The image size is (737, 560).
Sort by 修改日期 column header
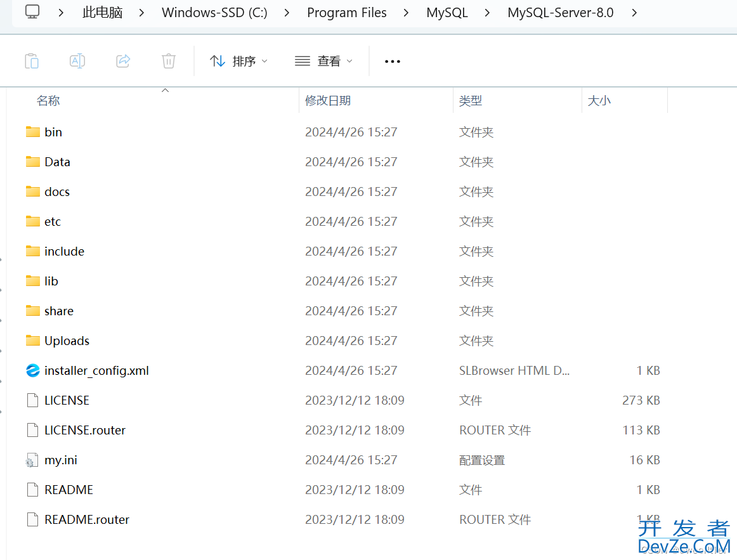point(328,101)
